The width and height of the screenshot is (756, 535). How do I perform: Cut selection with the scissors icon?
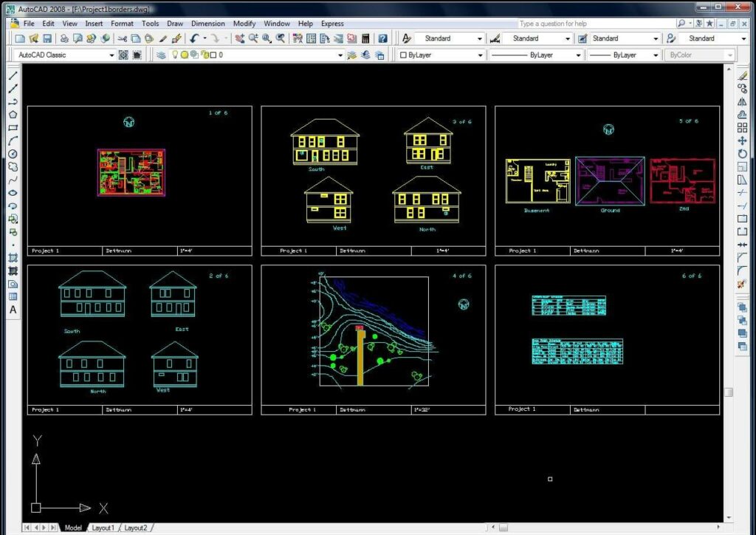123,38
